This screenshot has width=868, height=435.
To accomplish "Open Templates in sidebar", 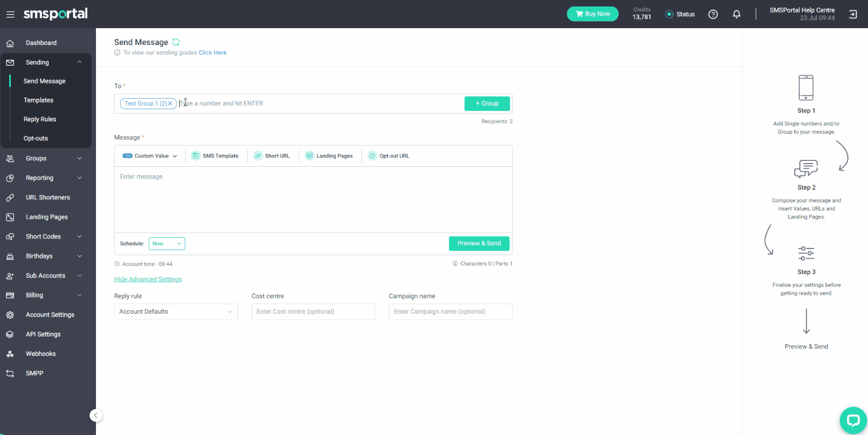I will (38, 100).
